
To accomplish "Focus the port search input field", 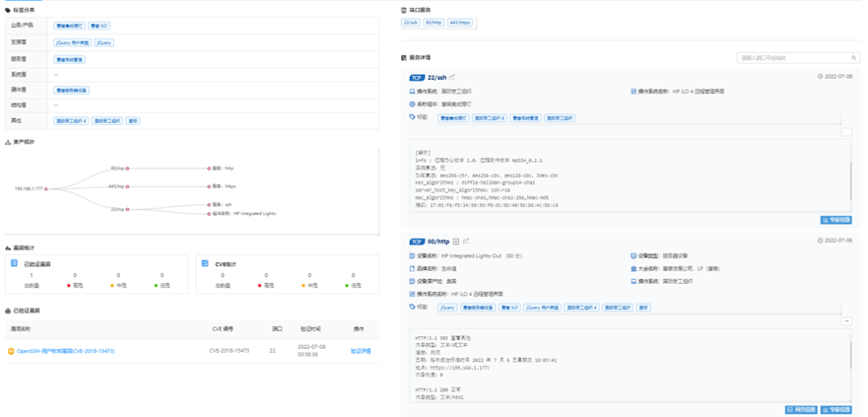I will tap(793, 58).
